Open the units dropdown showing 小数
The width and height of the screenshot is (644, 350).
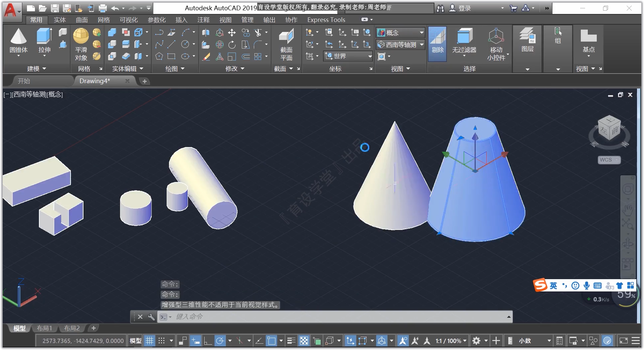535,341
